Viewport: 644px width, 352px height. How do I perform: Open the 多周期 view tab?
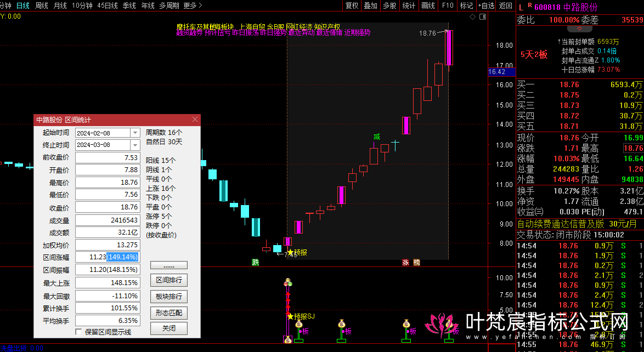(x=169, y=5)
